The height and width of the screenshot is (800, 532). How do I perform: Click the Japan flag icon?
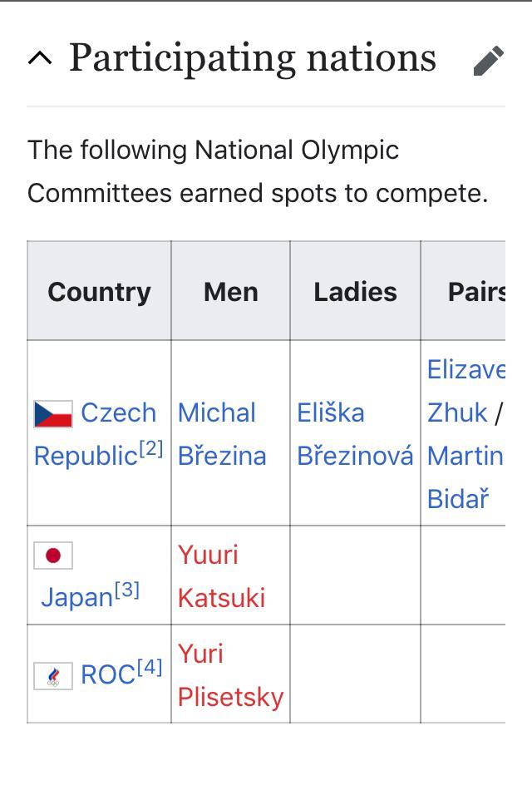pos(52,554)
